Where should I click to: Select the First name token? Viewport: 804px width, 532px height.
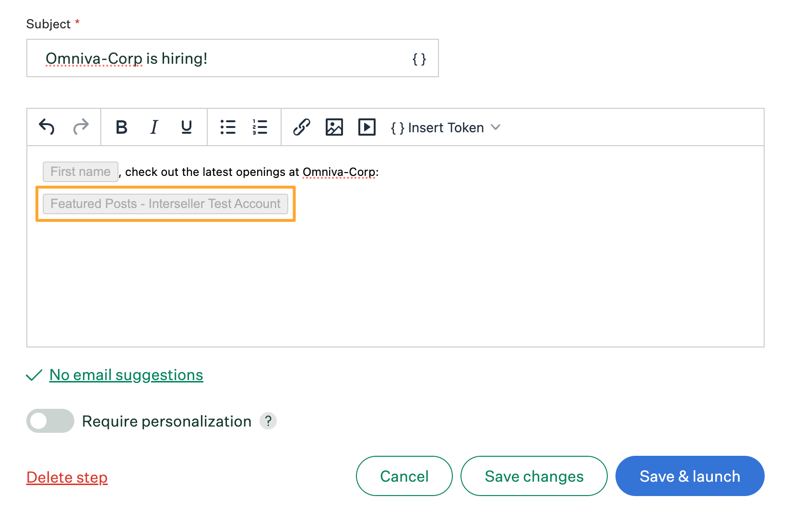81,172
